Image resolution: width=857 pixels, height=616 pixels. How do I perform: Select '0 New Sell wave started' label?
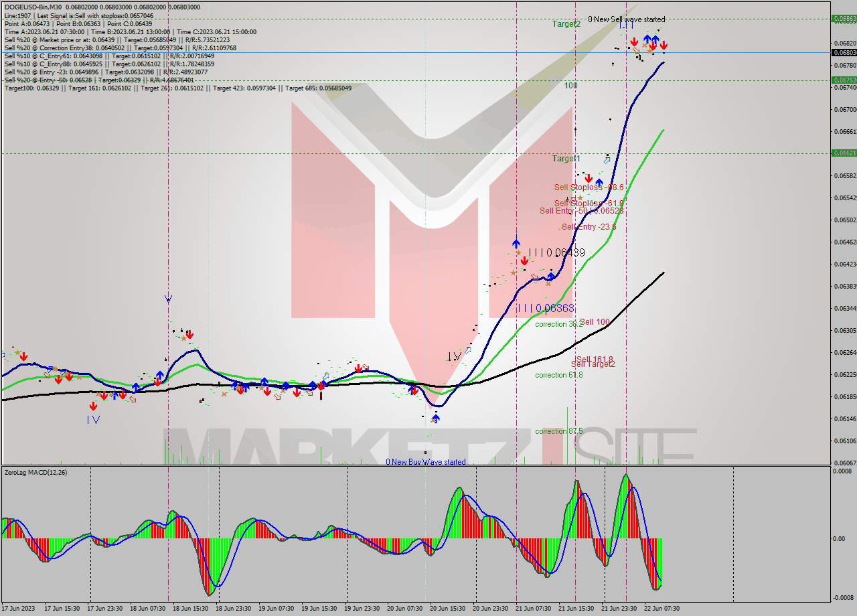click(627, 19)
